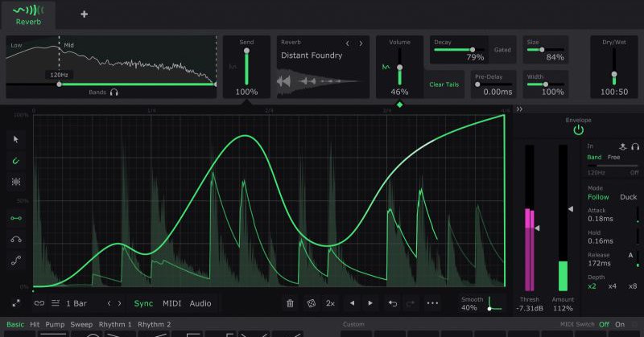Viewport: 644px width, 337px height.
Task: Open the Pump preset shapes tab
Action: [x=55, y=324]
